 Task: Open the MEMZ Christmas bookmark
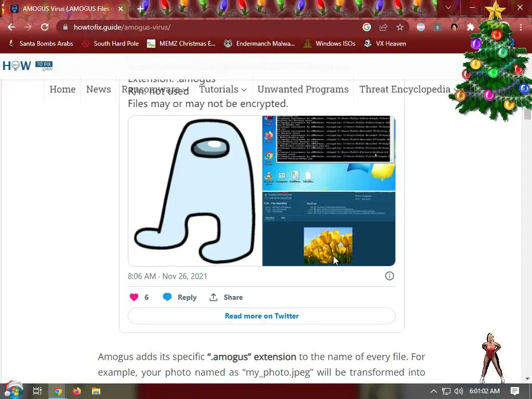pyautogui.click(x=181, y=44)
